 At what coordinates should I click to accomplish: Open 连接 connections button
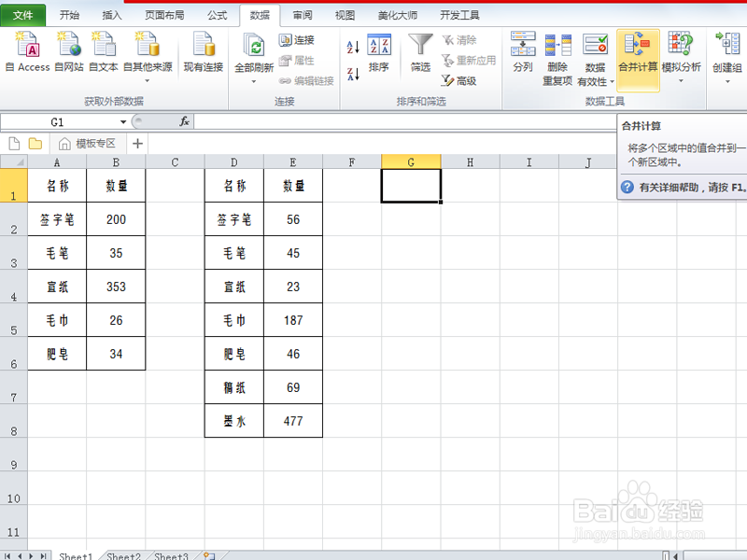[297, 40]
